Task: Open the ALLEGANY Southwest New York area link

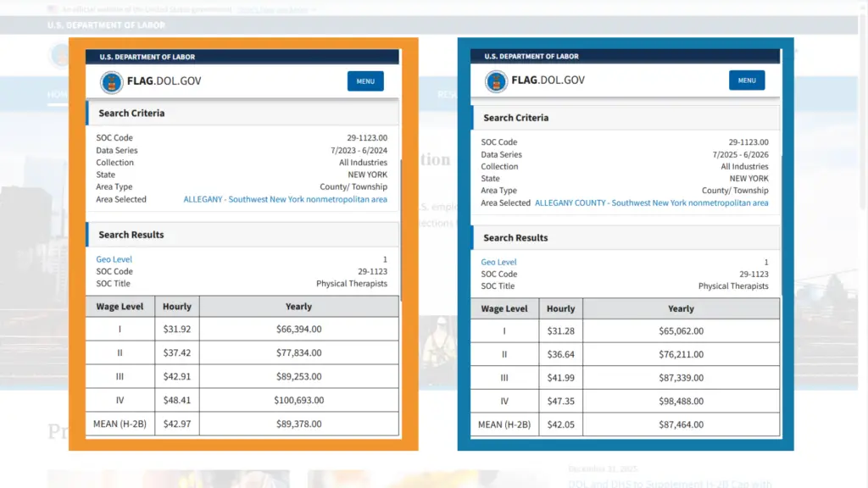Action: coord(286,199)
